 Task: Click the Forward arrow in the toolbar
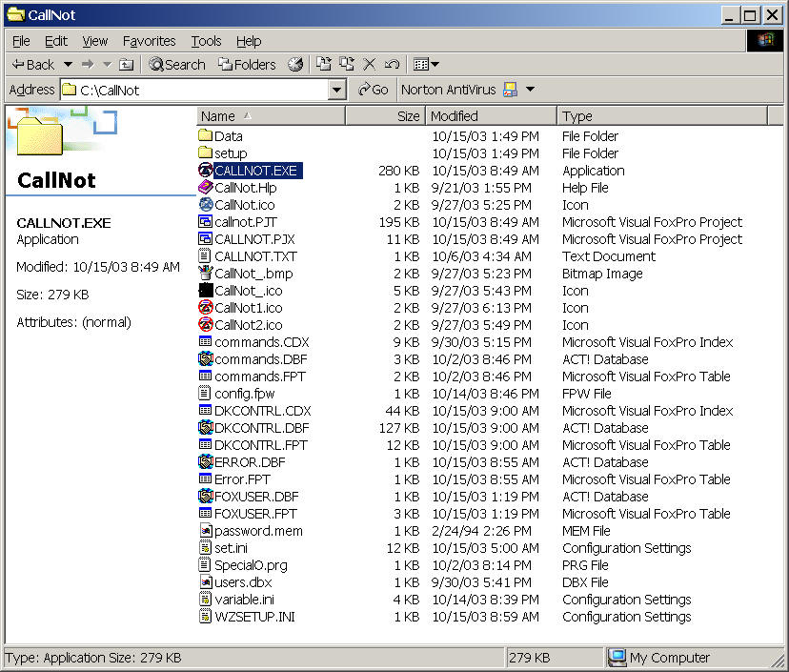coord(88,65)
